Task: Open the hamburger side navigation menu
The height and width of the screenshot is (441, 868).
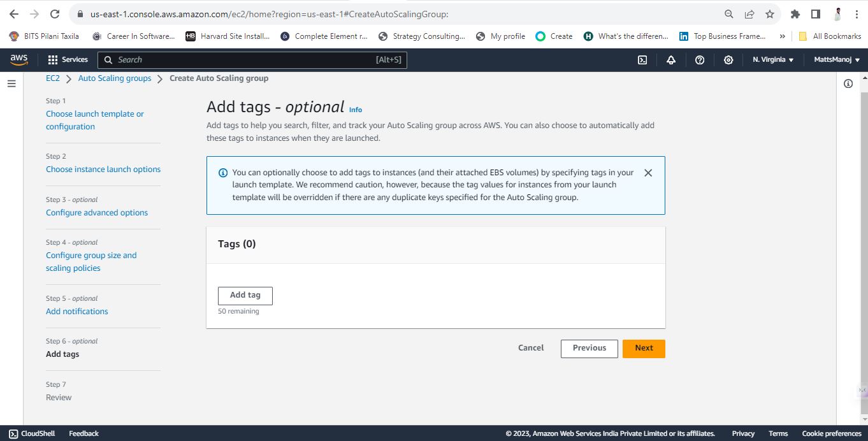Action: 11,83
